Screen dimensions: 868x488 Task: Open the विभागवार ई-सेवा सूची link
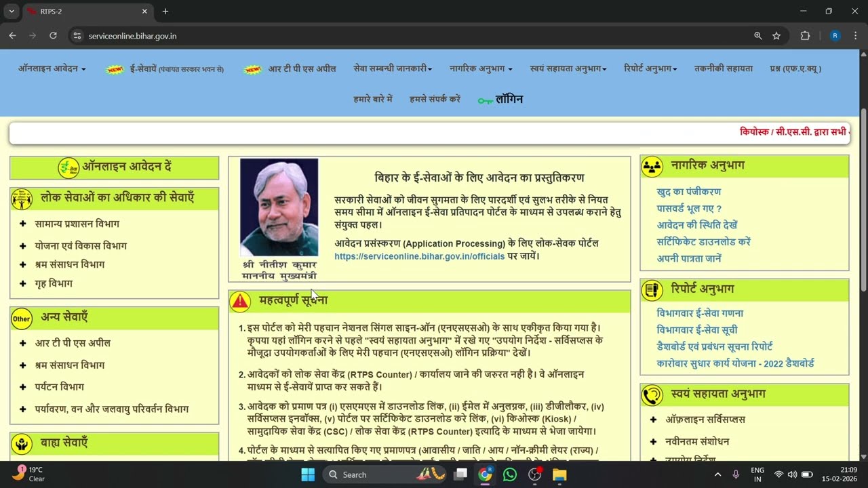coord(697,330)
